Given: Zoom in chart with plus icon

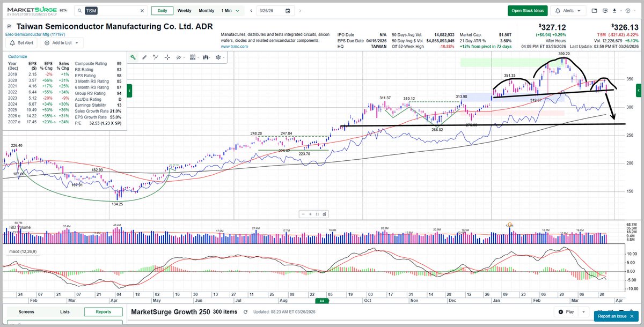Looking at the screenshot, I should click(311, 214).
